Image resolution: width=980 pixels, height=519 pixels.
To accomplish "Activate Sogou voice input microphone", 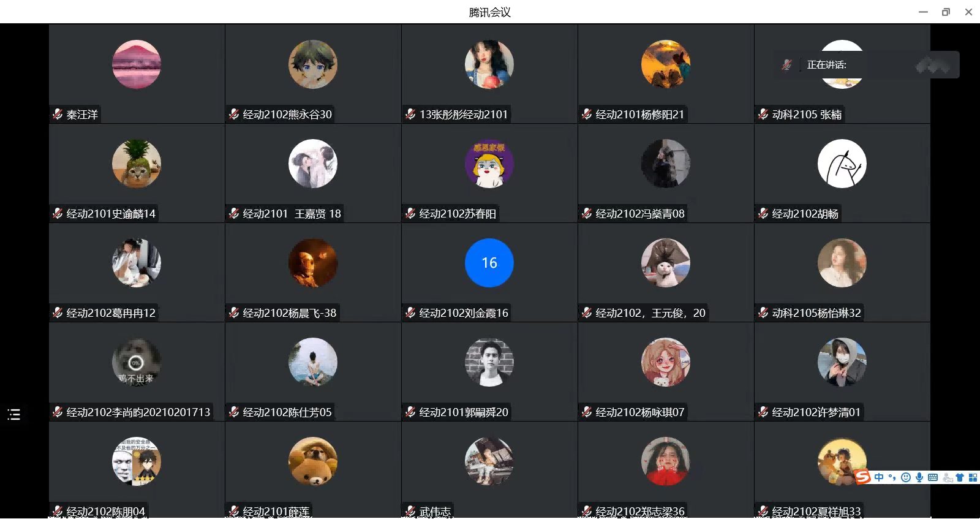I will (x=919, y=477).
